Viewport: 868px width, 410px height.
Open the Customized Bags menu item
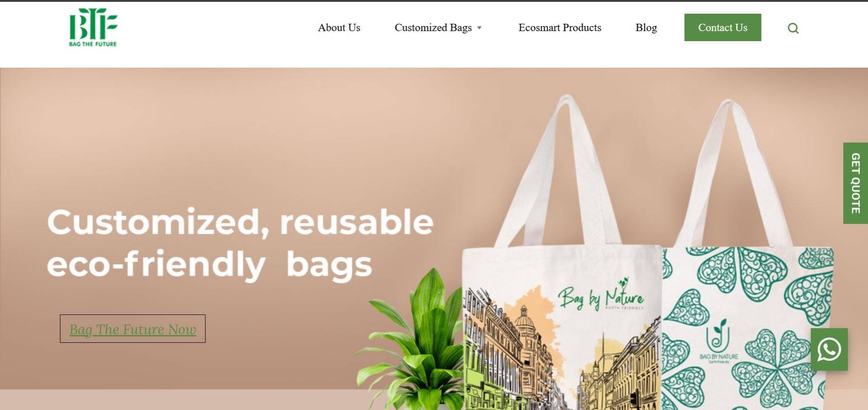(x=433, y=27)
